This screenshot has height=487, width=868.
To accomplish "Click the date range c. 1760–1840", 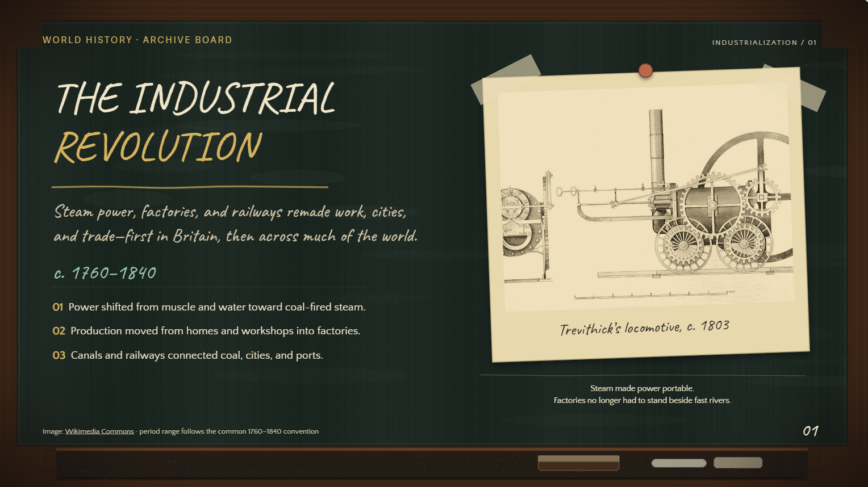I will (105, 273).
